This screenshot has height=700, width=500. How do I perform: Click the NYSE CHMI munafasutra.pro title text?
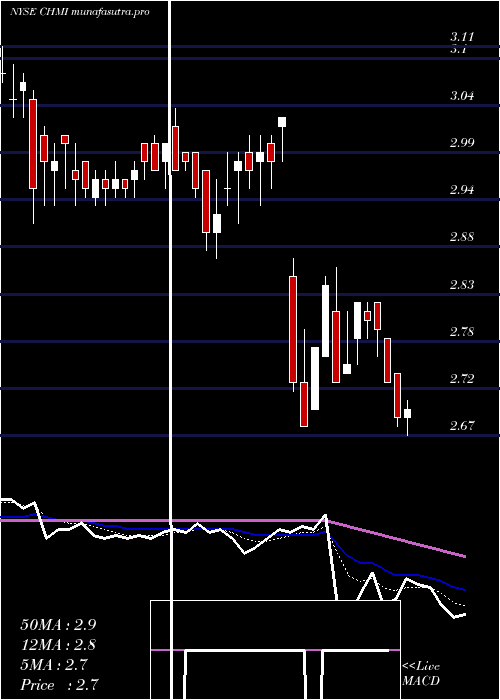[79, 12]
